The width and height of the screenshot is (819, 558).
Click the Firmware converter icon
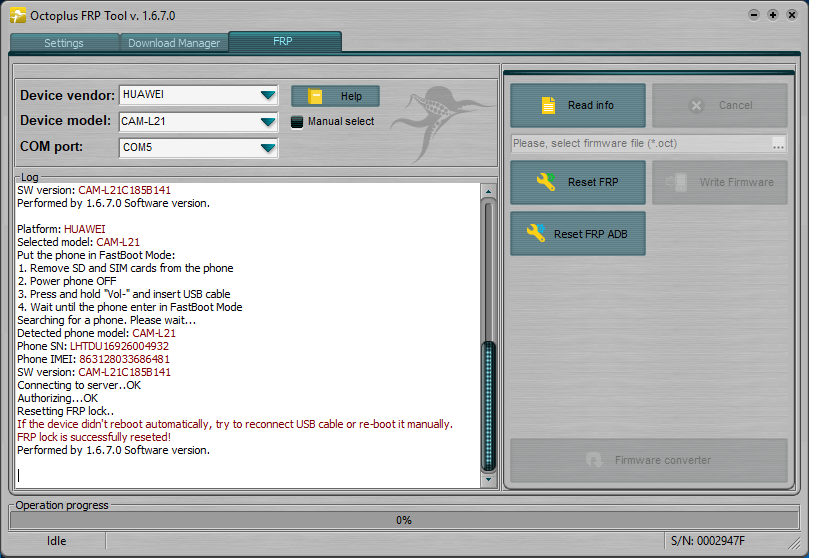(x=594, y=460)
